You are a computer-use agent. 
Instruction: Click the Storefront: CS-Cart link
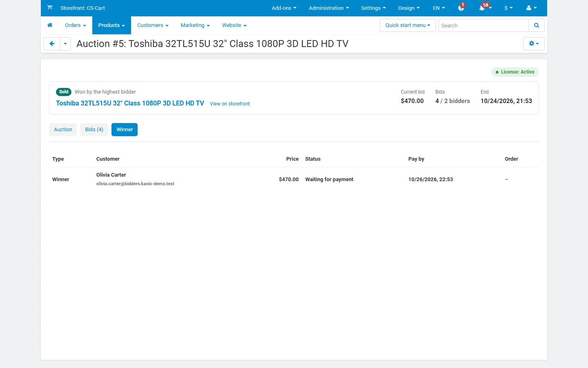(82, 8)
